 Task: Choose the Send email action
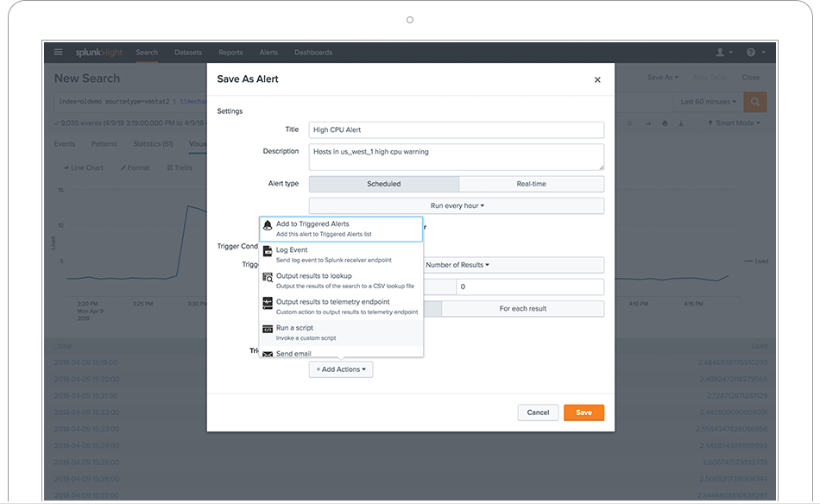(x=341, y=353)
